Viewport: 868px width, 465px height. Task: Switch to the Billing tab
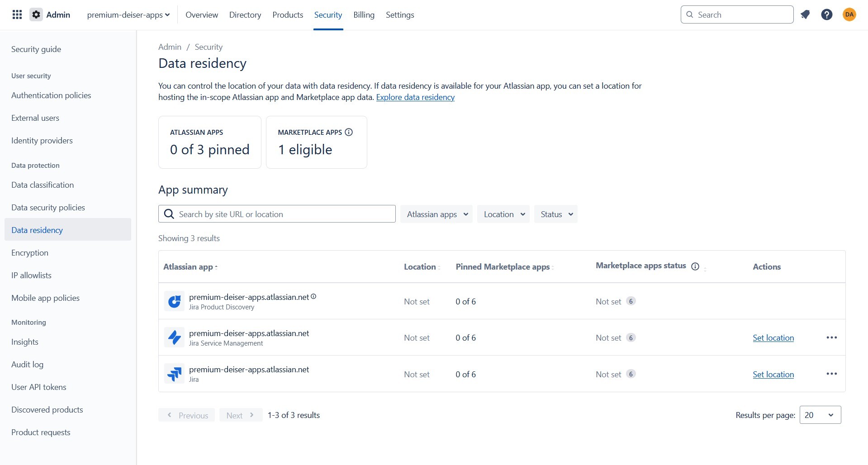point(364,14)
